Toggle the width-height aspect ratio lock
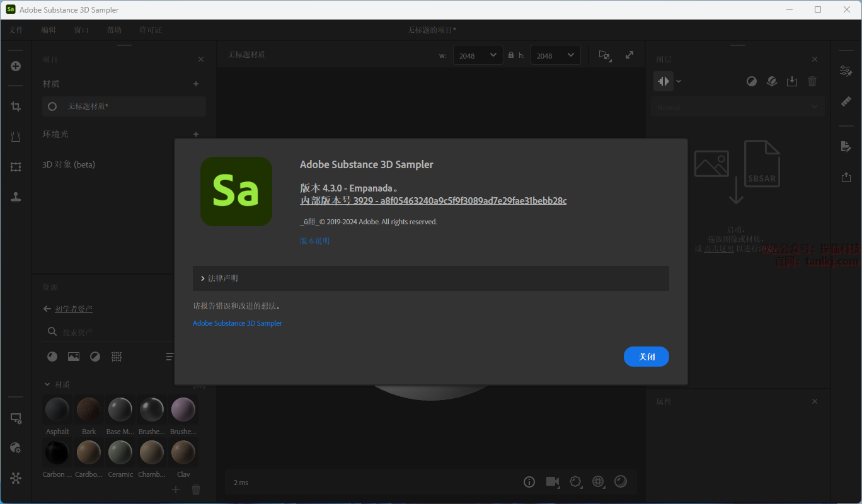 (x=511, y=55)
